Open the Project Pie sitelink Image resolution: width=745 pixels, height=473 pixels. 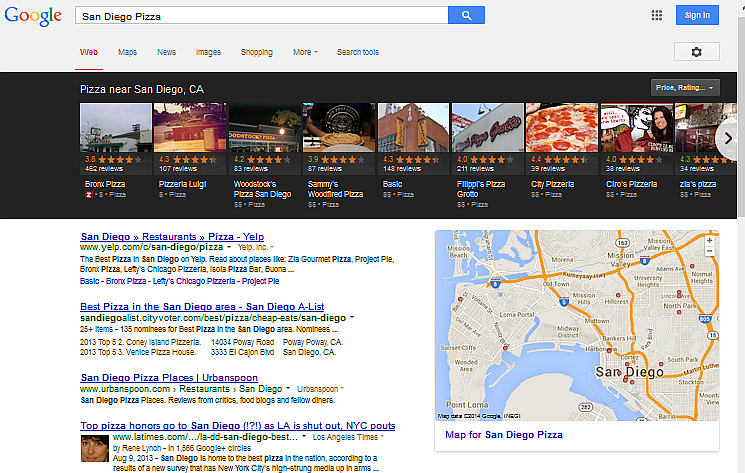[260, 281]
